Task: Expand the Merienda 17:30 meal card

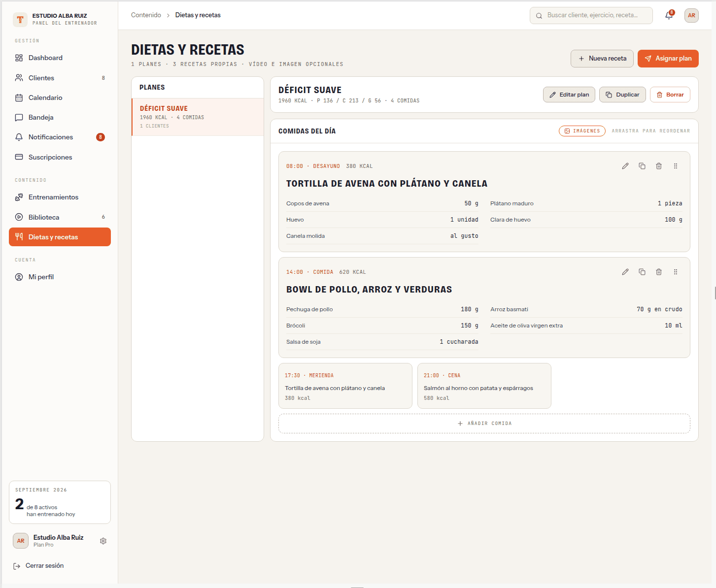Action: tap(345, 386)
